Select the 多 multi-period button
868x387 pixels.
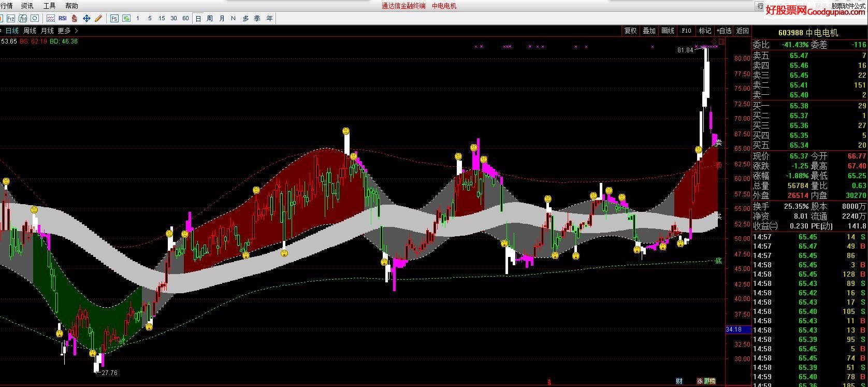click(245, 18)
